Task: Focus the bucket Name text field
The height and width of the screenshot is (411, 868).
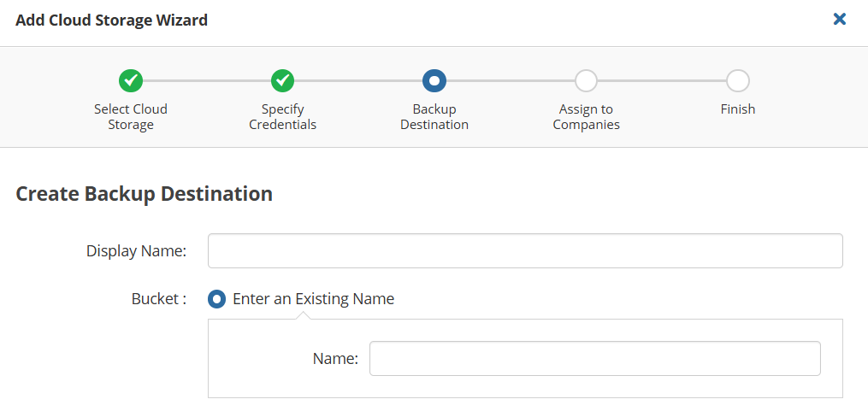Action: [595, 358]
